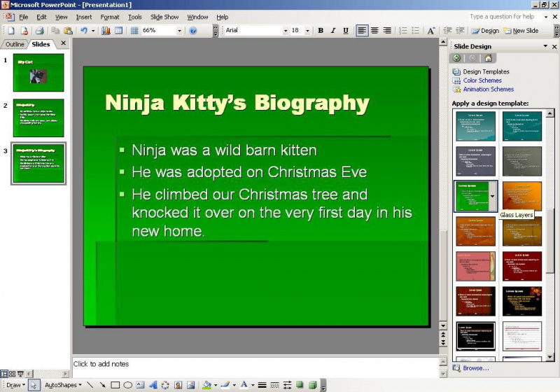Screen dimensions: 560x392
Task: Open the Slide Design pane menu arrow
Action: (545, 46)
